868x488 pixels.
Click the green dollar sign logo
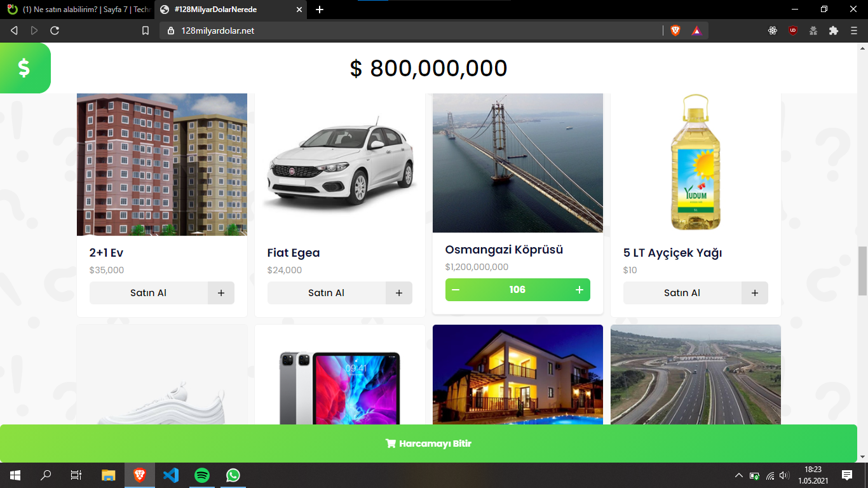click(x=24, y=68)
